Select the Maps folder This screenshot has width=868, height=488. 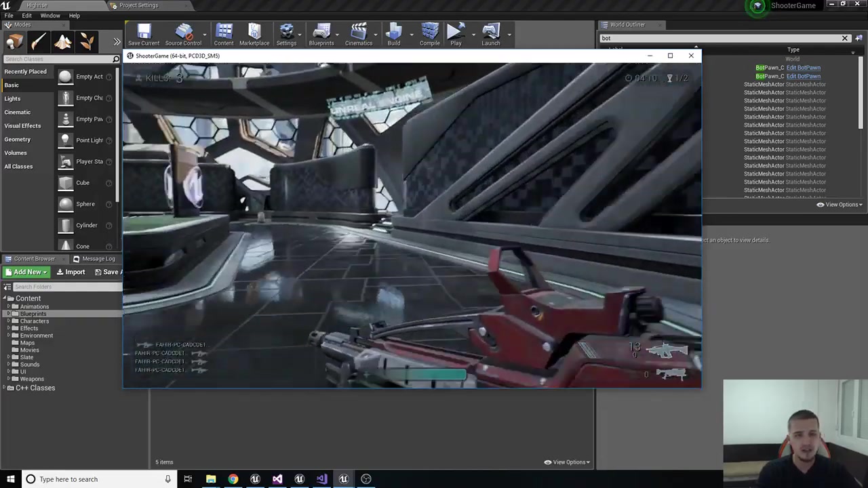point(27,343)
